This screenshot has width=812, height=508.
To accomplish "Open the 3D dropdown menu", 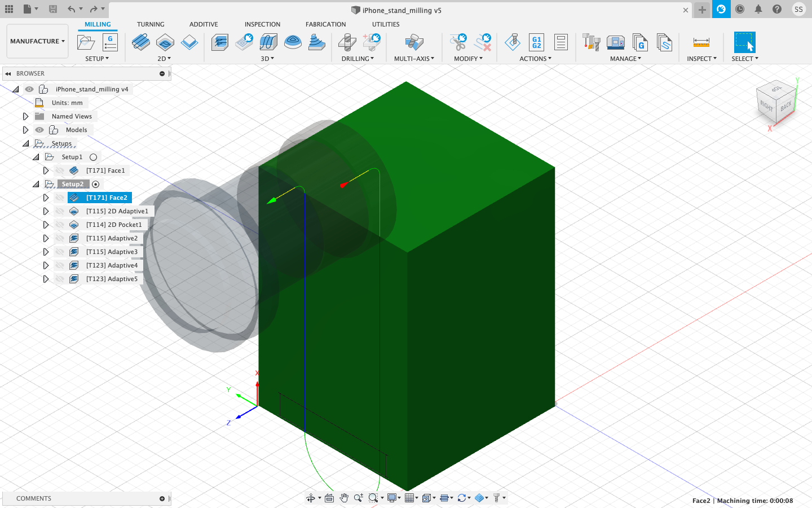I will pyautogui.click(x=267, y=59).
